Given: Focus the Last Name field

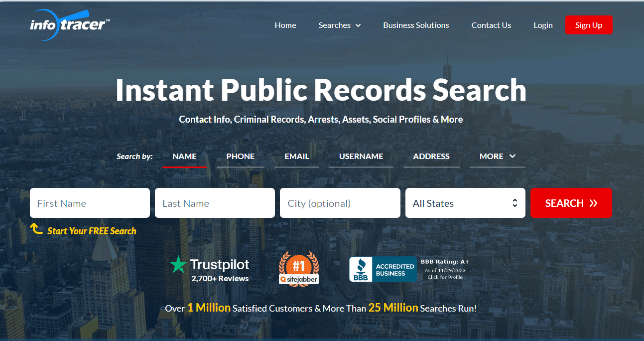Looking at the screenshot, I should click(215, 203).
